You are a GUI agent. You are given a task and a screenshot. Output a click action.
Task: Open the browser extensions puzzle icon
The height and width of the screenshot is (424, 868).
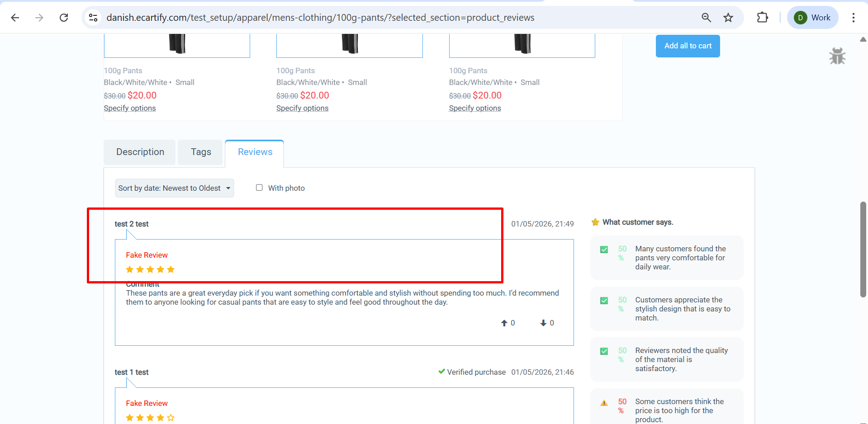(x=762, y=18)
